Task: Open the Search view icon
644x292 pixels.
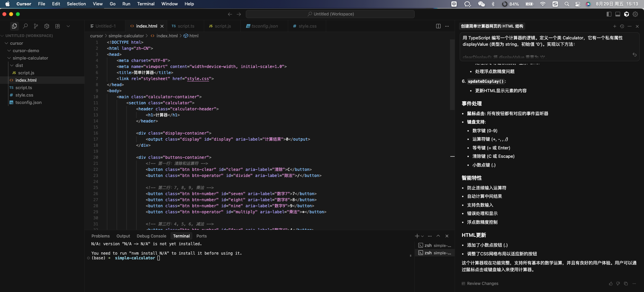Action: point(25,26)
